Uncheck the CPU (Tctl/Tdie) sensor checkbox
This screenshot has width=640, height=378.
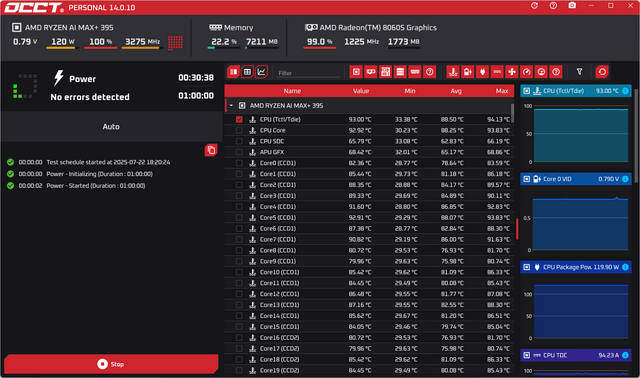click(x=239, y=119)
